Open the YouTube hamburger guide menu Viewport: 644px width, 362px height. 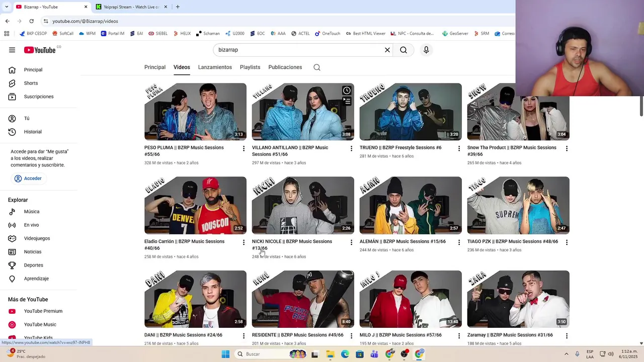[12, 50]
